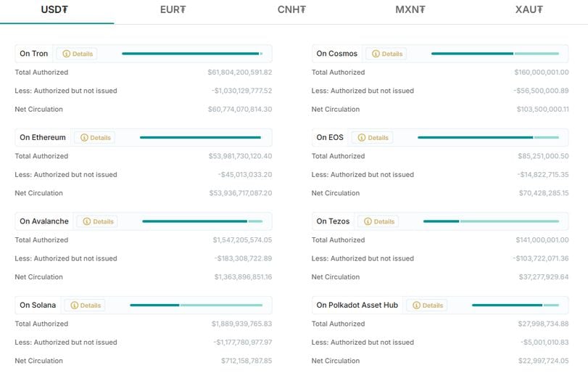588x373 pixels.
Task: Select the XAU₮ tab
Action: (x=529, y=9)
